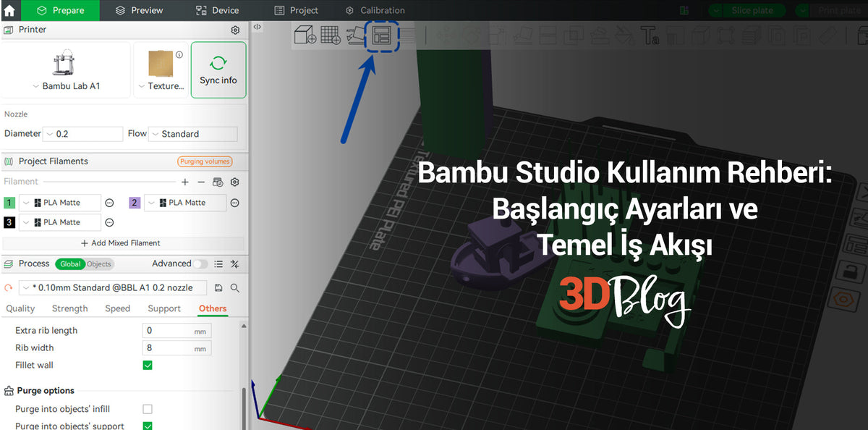This screenshot has width=868, height=430.
Task: Open more options for filament 3
Action: [x=109, y=222]
